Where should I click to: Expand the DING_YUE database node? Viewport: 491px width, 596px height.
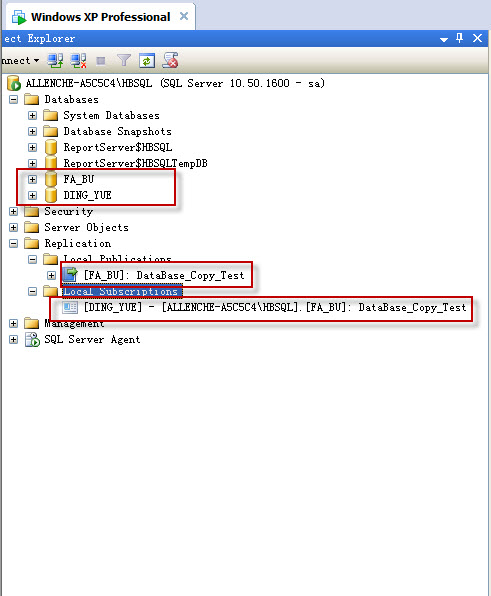[33, 195]
